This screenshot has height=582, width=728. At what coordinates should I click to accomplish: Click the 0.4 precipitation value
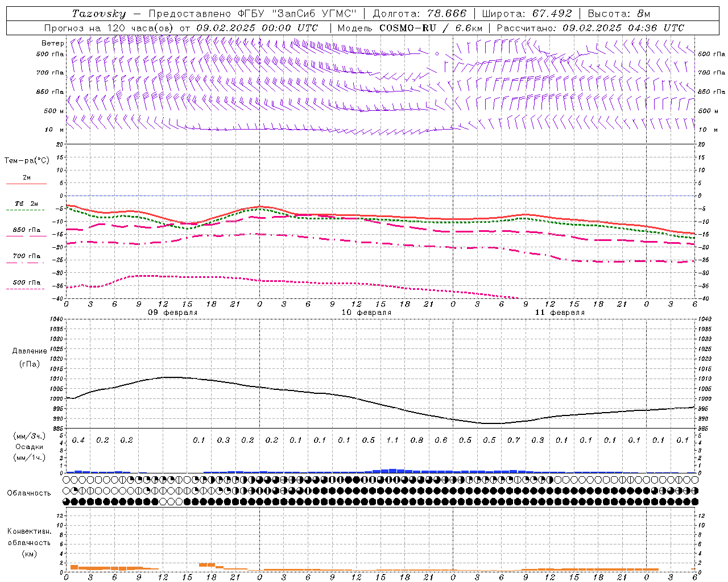78,440
